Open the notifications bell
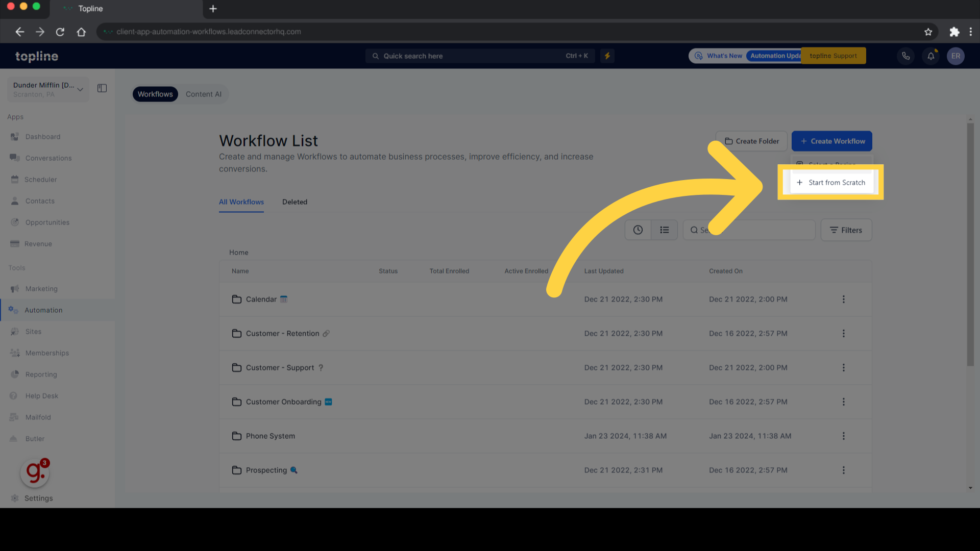Viewport: 980px width, 551px height. [x=930, y=56]
